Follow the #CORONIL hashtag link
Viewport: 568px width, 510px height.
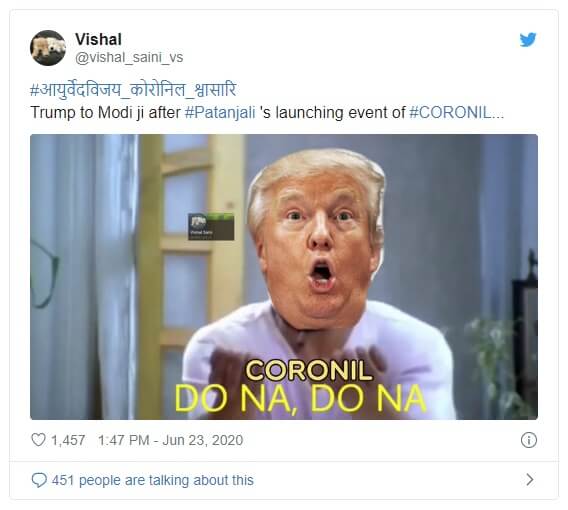pyautogui.click(x=456, y=112)
